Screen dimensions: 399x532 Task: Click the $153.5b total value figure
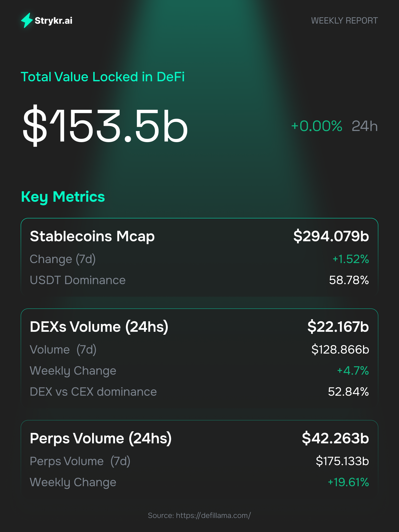105,126
